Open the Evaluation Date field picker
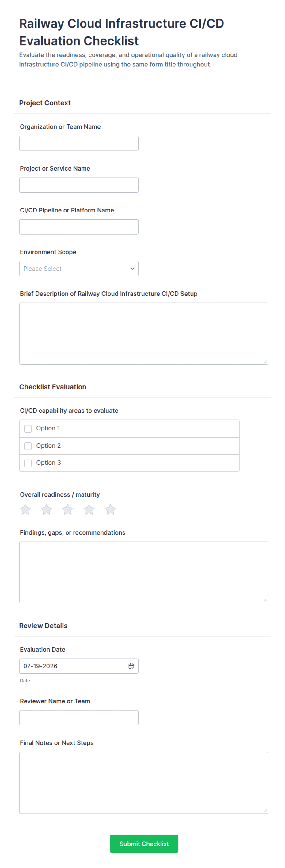Viewport: 285px width, 868px height. (x=78, y=666)
